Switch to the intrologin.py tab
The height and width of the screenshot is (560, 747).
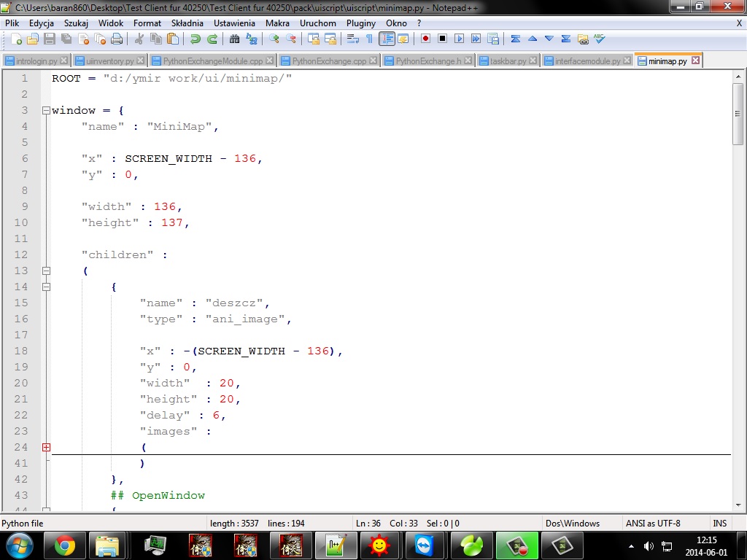[36, 61]
